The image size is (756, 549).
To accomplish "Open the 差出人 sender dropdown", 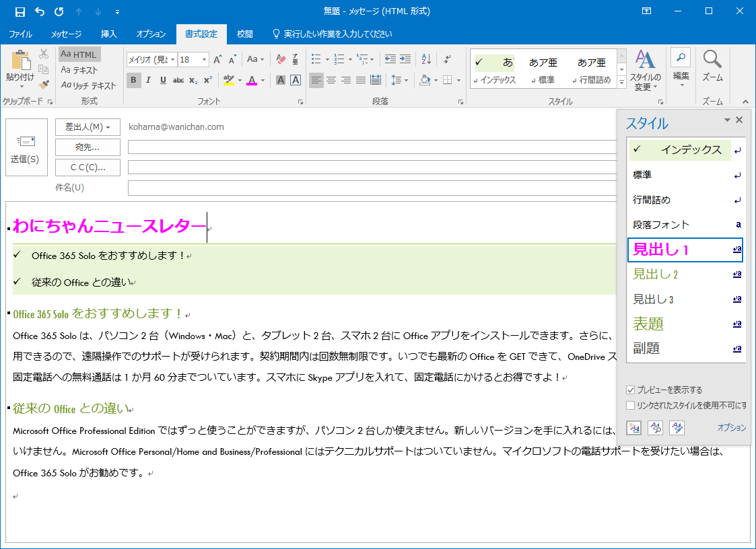I will 88,127.
